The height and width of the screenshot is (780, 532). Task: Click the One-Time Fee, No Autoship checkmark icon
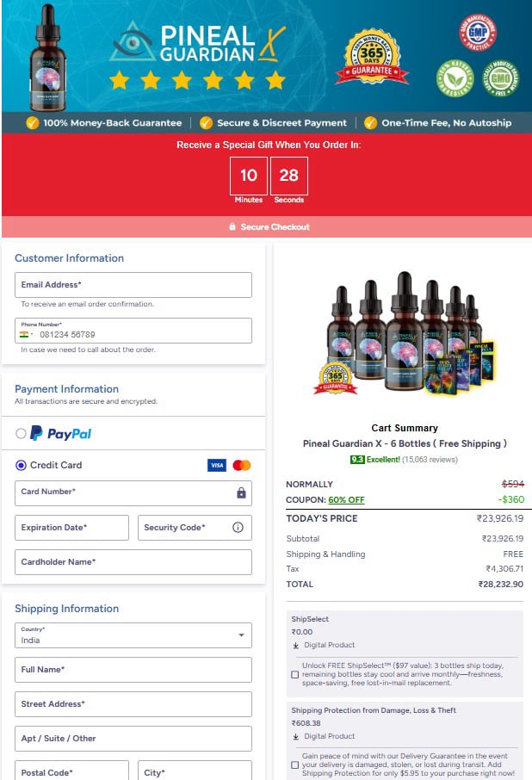pyautogui.click(x=370, y=123)
